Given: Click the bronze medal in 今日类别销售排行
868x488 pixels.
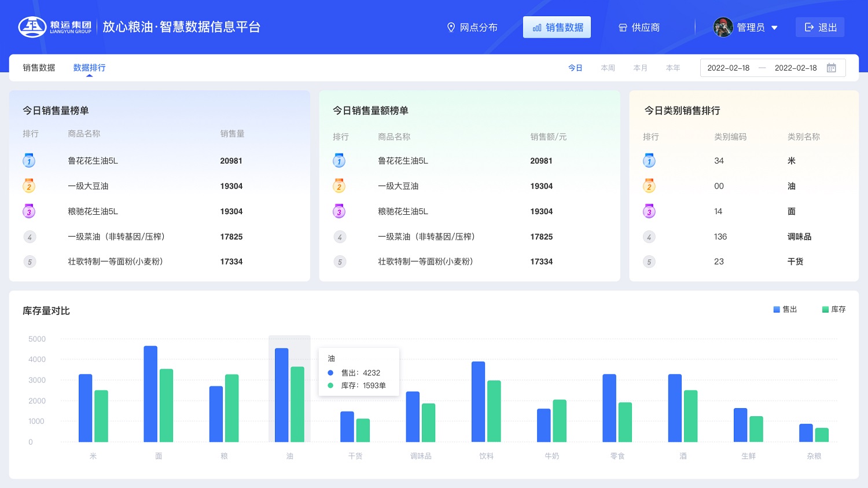Looking at the screenshot, I should pos(649,211).
